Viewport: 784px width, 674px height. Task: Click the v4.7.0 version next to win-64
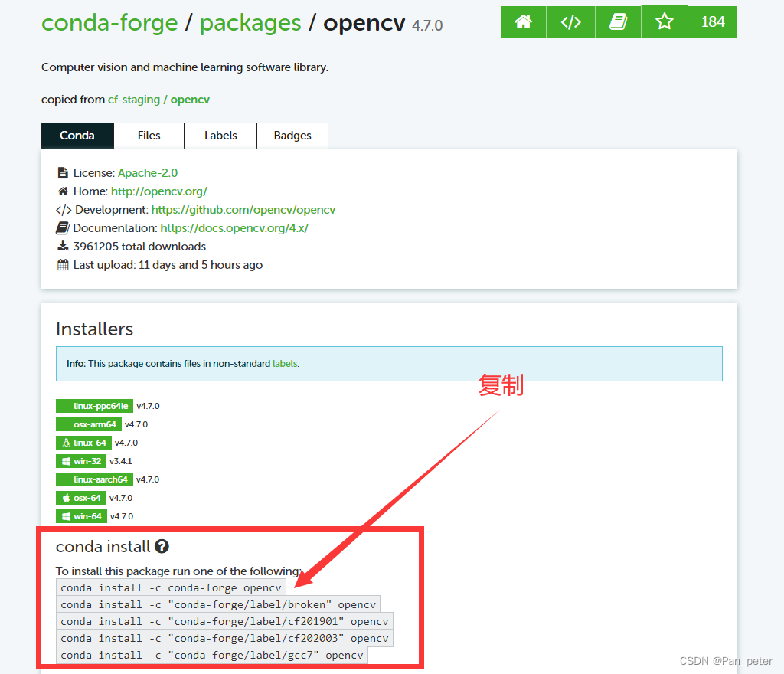pos(122,516)
